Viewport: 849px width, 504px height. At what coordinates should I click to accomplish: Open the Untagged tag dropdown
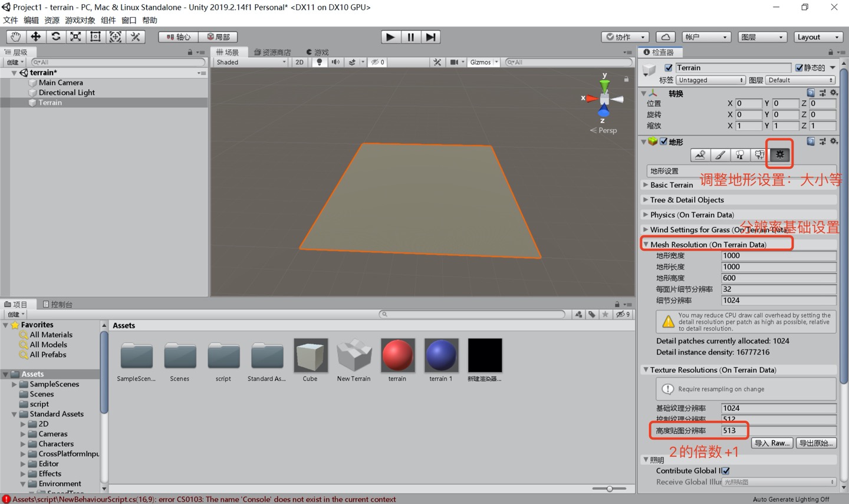(x=710, y=80)
